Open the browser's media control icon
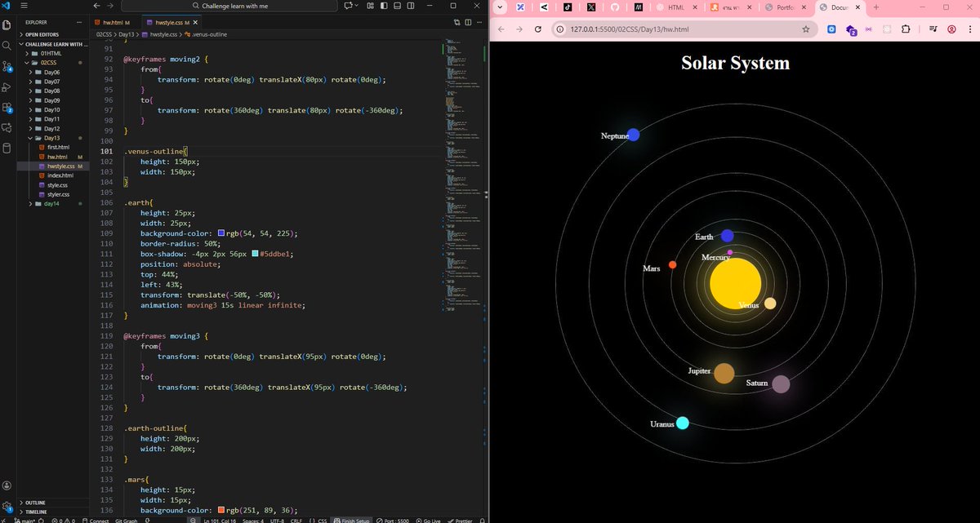 click(933, 29)
